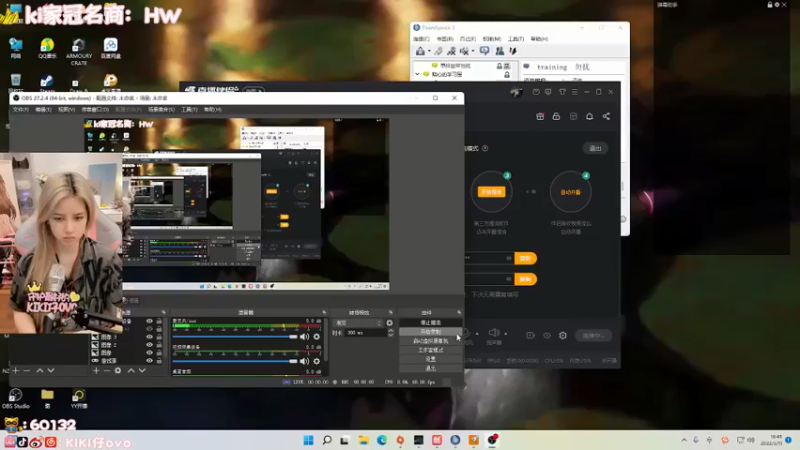Select the 图像 2 source row
The width and height of the screenshot is (800, 450).
click(128, 345)
